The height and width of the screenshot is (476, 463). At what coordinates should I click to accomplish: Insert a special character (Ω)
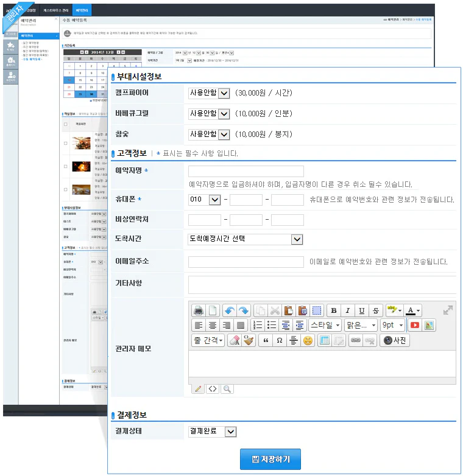click(280, 341)
